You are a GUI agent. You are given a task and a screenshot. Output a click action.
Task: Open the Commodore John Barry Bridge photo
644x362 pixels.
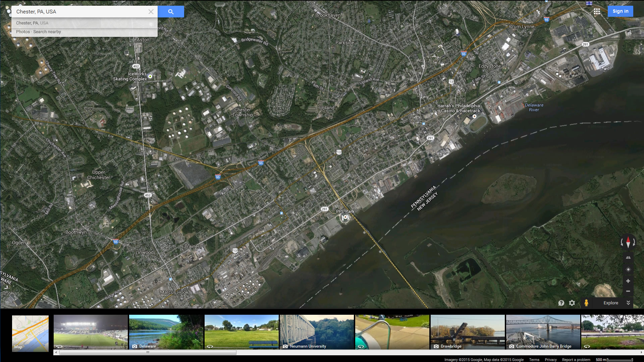[543, 332]
